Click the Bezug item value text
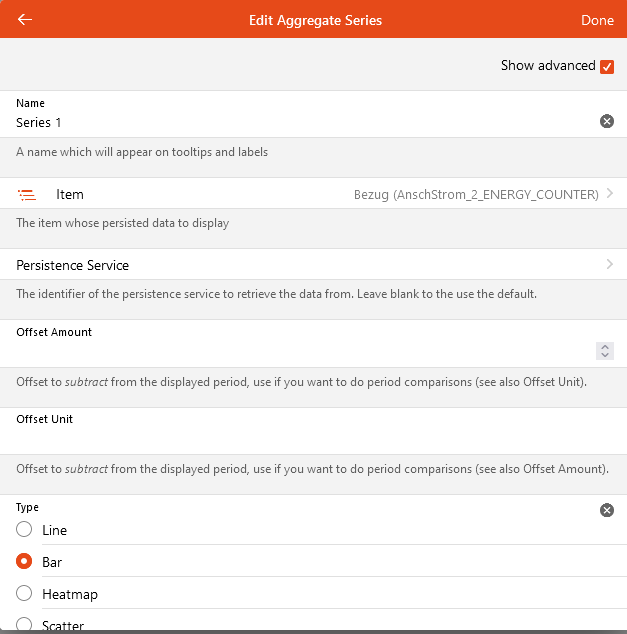Viewport: 627px width, 634px height. tap(476, 194)
